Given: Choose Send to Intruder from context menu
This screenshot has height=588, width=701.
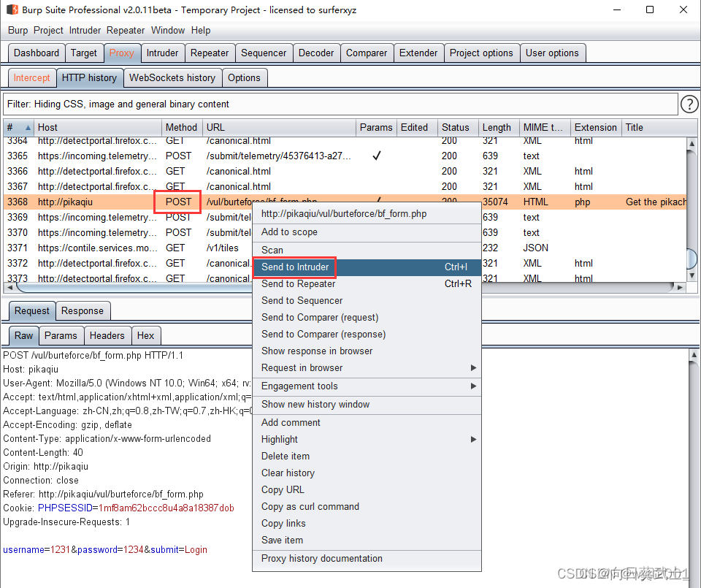Looking at the screenshot, I should click(367, 267).
